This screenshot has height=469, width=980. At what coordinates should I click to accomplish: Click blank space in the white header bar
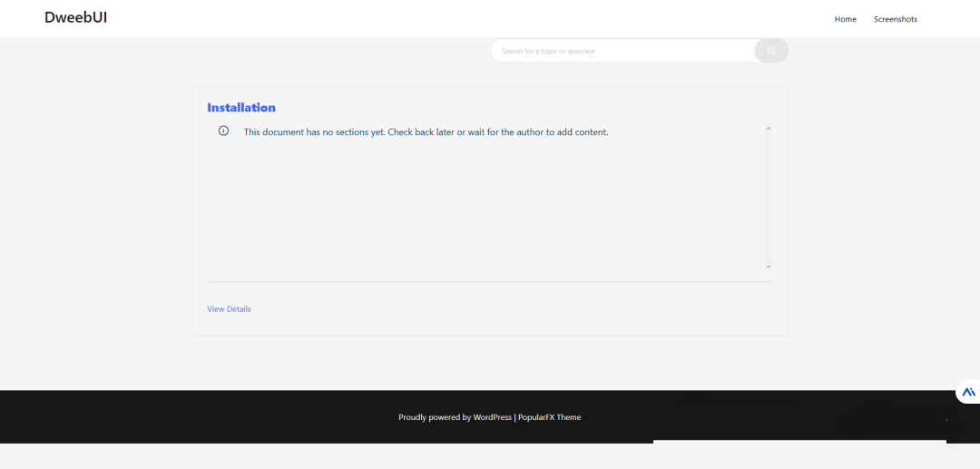click(x=454, y=18)
